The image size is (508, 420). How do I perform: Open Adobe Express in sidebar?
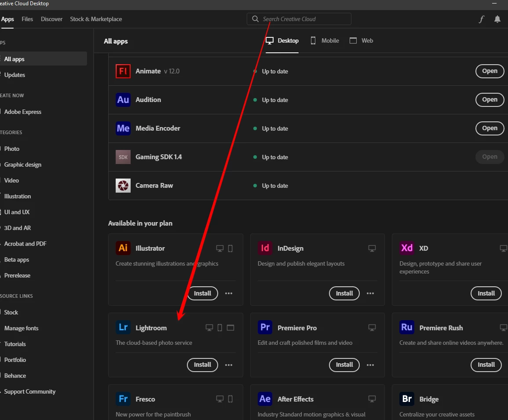coord(23,112)
